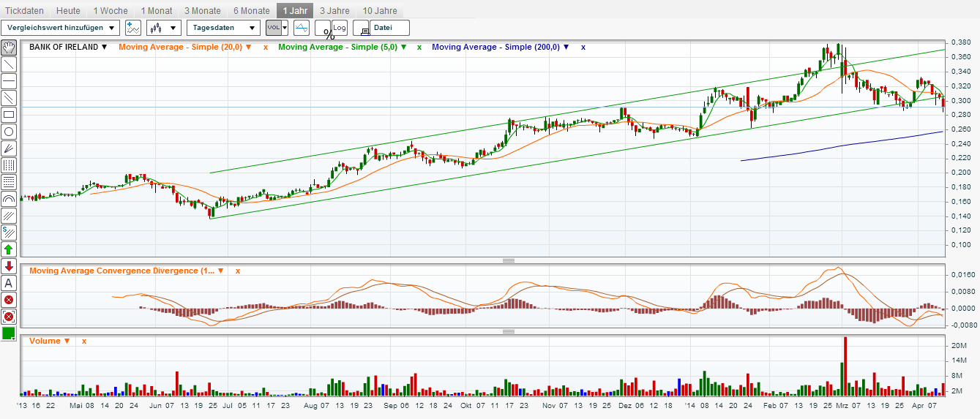Image resolution: width=980 pixels, height=419 pixels.
Task: Switch to the 6 Monate tab
Action: pyautogui.click(x=252, y=11)
